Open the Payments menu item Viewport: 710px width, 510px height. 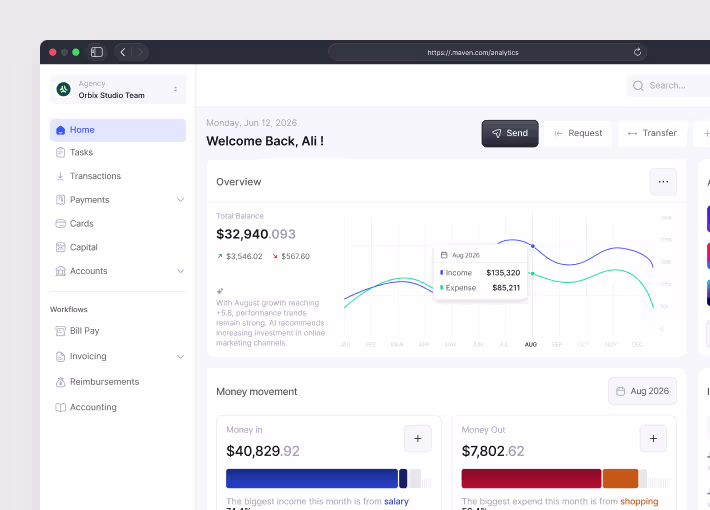click(x=118, y=200)
